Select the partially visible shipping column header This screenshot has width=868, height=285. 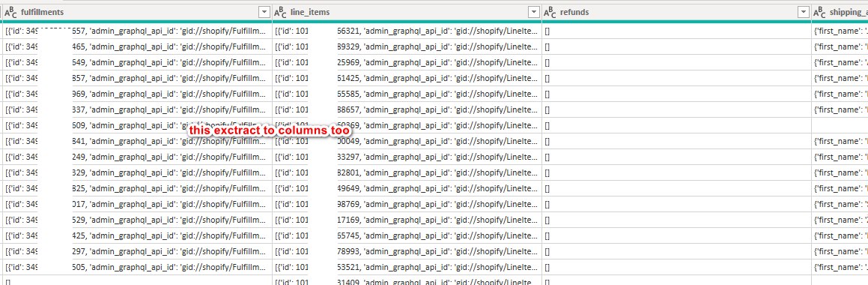[840, 12]
